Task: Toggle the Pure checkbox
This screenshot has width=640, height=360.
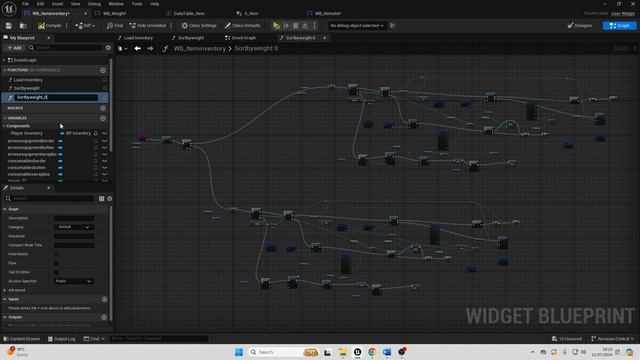Action: (56, 263)
